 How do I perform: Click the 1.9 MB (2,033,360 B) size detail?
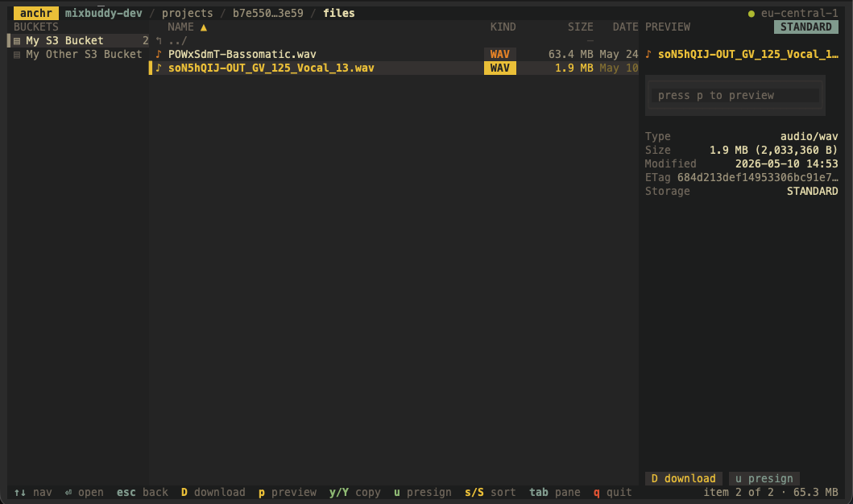coord(773,150)
